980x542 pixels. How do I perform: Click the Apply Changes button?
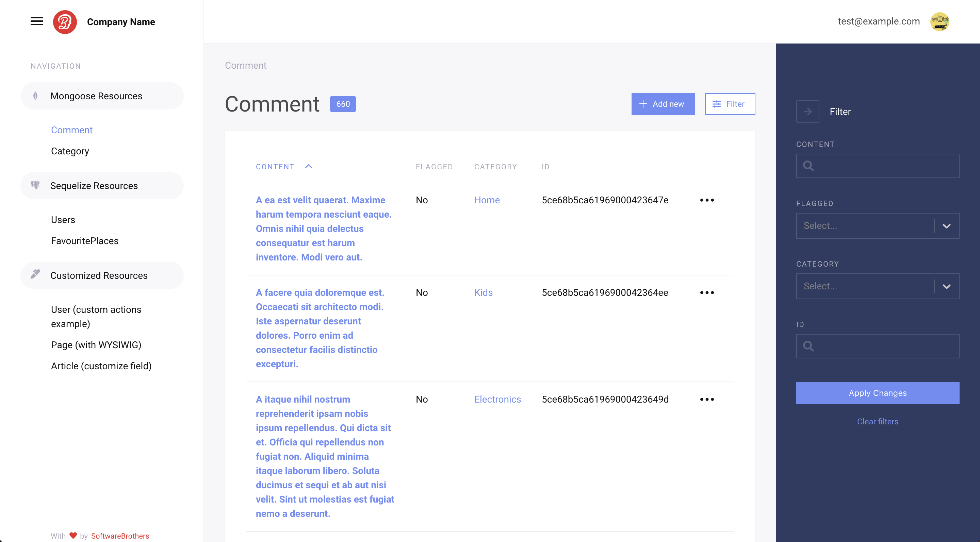(x=877, y=393)
